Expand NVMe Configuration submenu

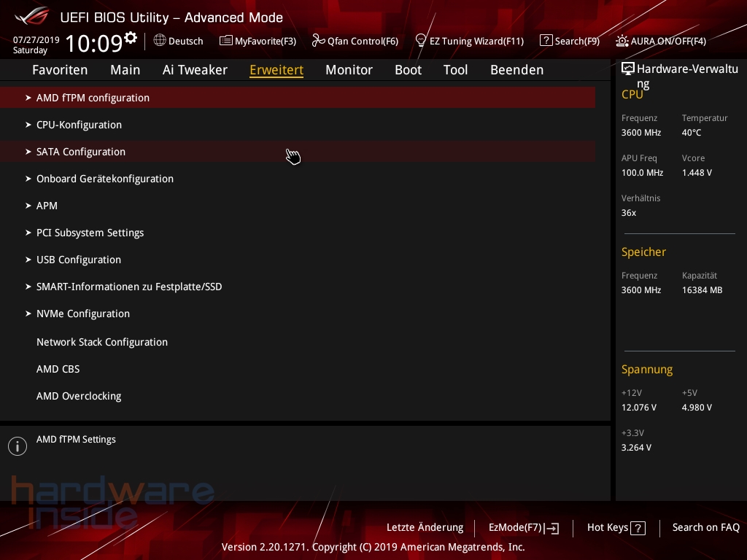coord(83,314)
